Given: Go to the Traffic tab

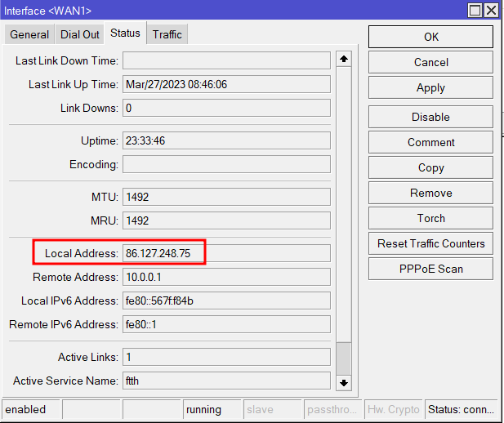Looking at the screenshot, I should tap(167, 34).
